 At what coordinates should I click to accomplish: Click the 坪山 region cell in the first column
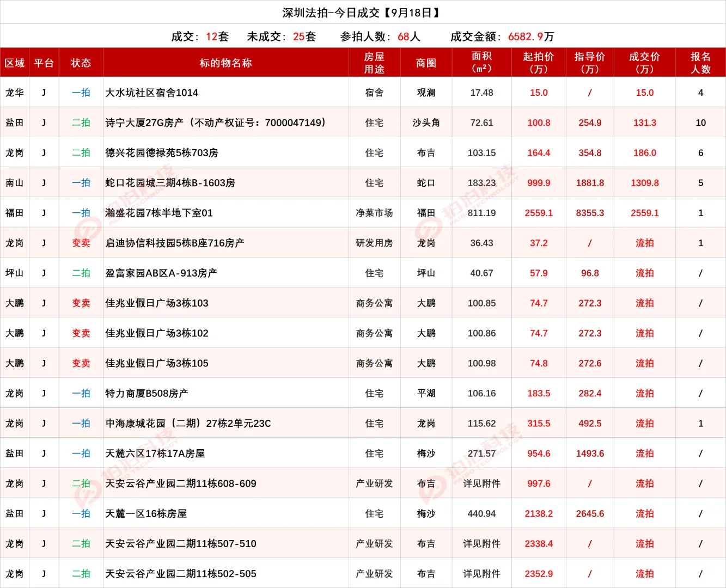click(15, 273)
